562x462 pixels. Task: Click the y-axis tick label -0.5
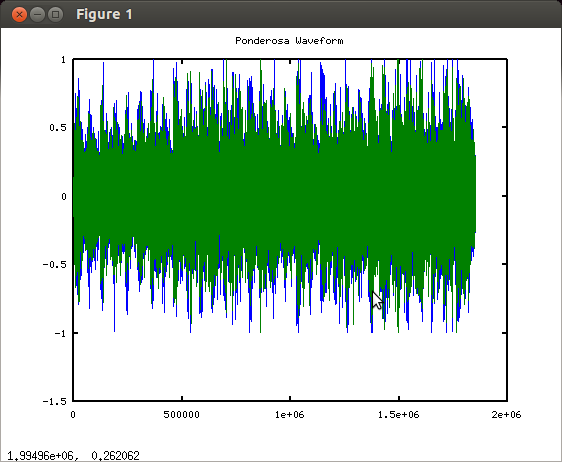pos(55,265)
